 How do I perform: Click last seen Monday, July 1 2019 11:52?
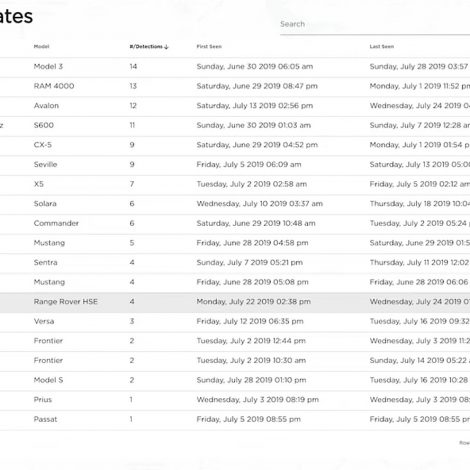click(419, 86)
